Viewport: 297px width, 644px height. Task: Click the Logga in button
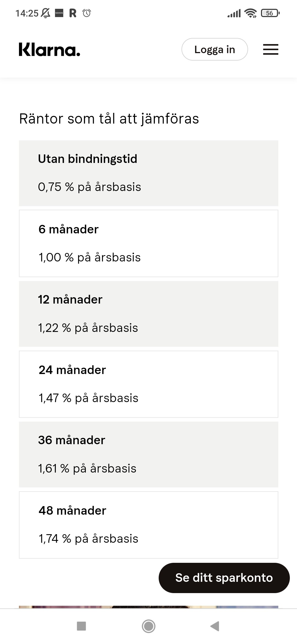(215, 50)
